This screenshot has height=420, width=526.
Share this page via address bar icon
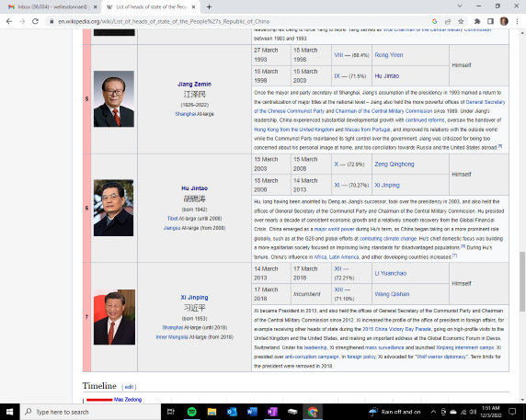(448, 21)
